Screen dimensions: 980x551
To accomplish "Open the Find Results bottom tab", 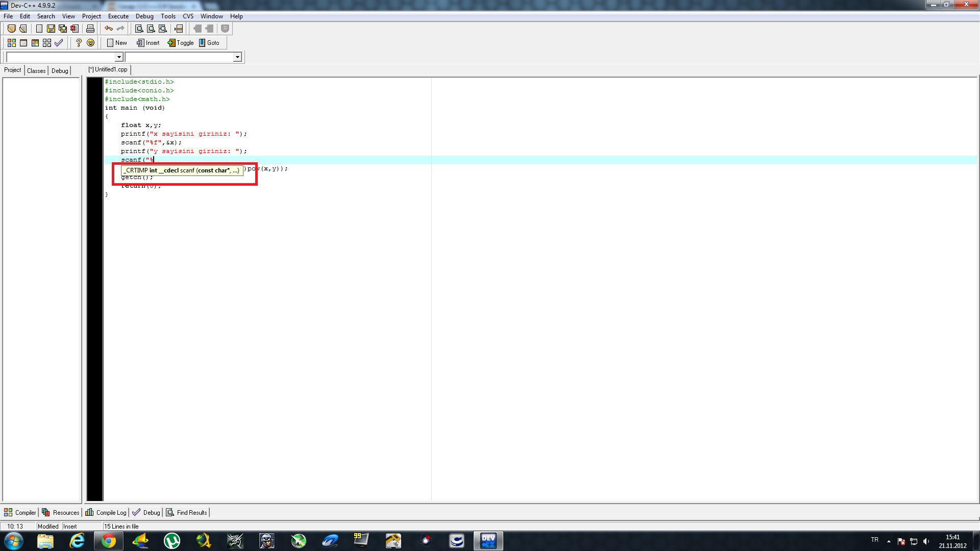I will point(187,512).
